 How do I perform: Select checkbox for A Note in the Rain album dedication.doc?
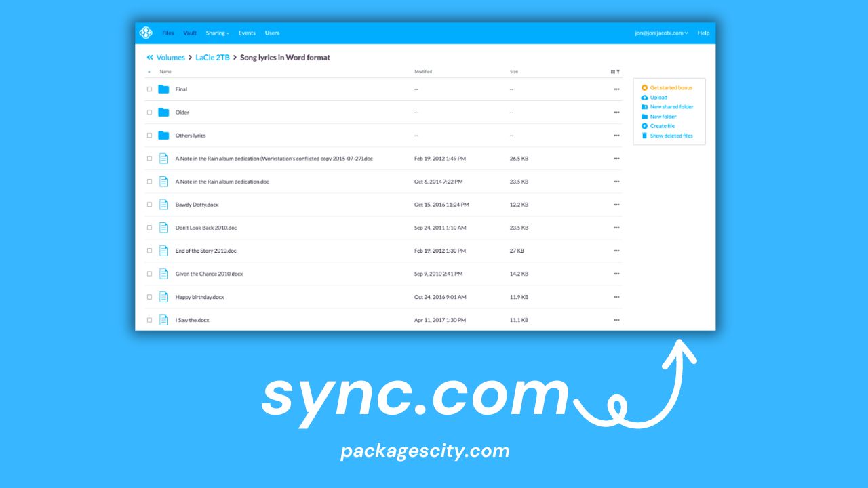pos(149,182)
